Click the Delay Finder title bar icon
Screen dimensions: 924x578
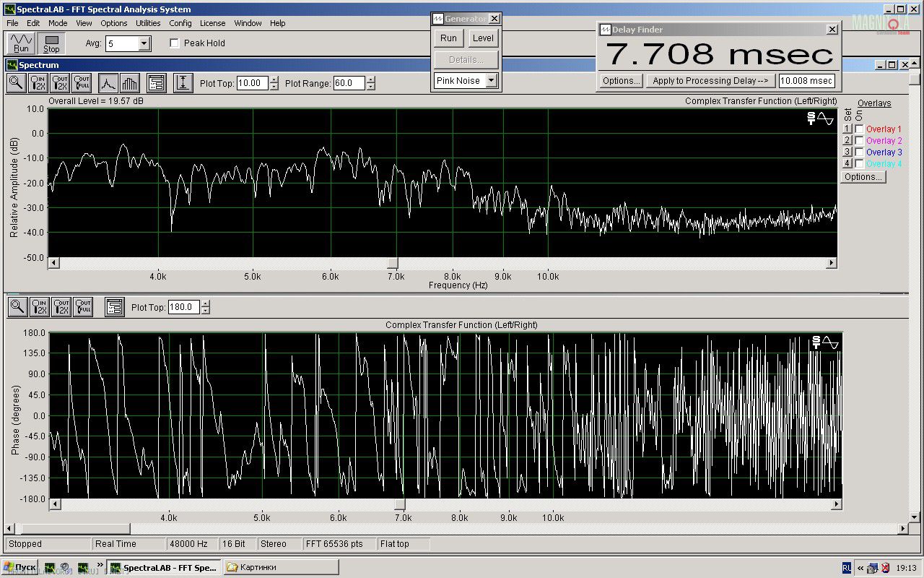(605, 30)
